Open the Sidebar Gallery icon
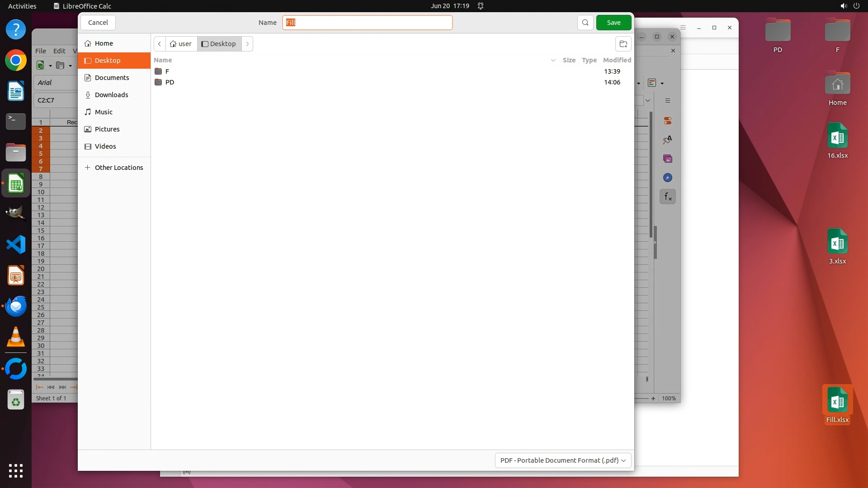This screenshot has height=488, width=868. coord(667,159)
